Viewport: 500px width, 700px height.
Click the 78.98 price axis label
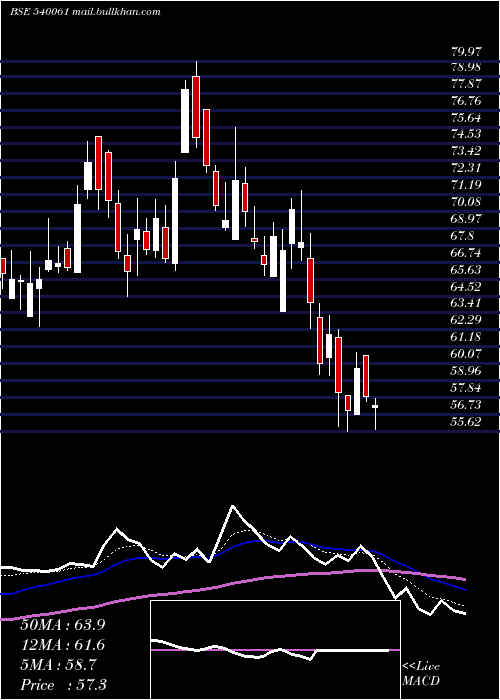point(467,67)
